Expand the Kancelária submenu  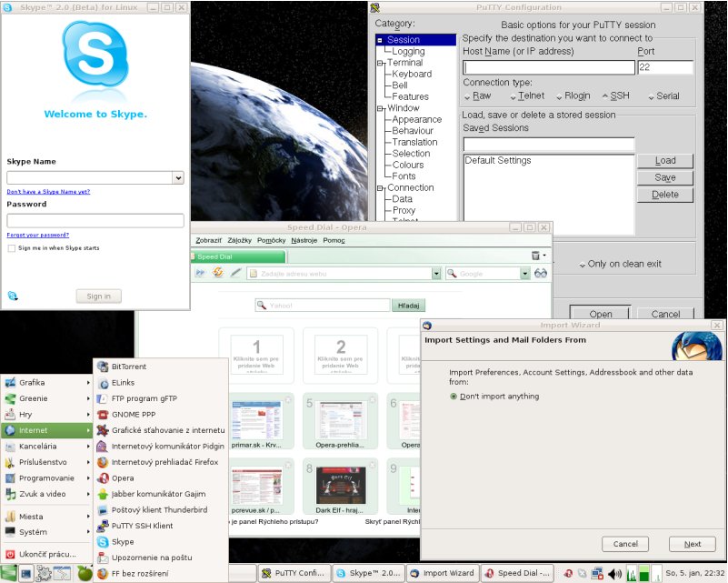[x=46, y=447]
